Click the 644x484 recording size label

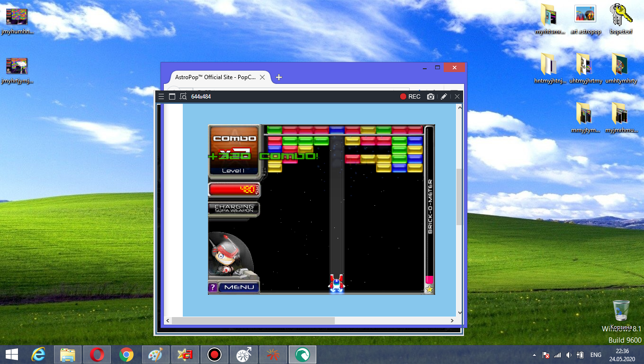click(201, 97)
